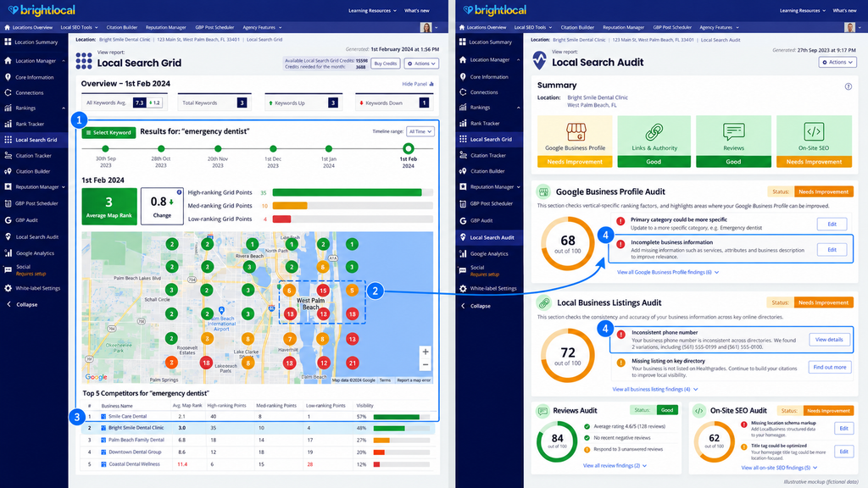
Task: Select 1st Dec 2023 timeline point
Action: click(273, 148)
